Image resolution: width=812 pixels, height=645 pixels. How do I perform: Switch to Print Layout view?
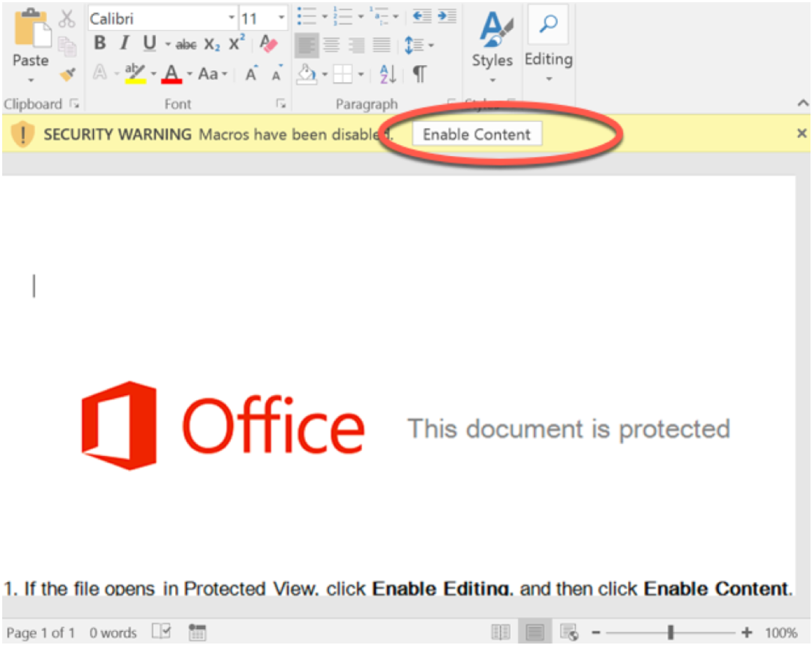coord(534,633)
